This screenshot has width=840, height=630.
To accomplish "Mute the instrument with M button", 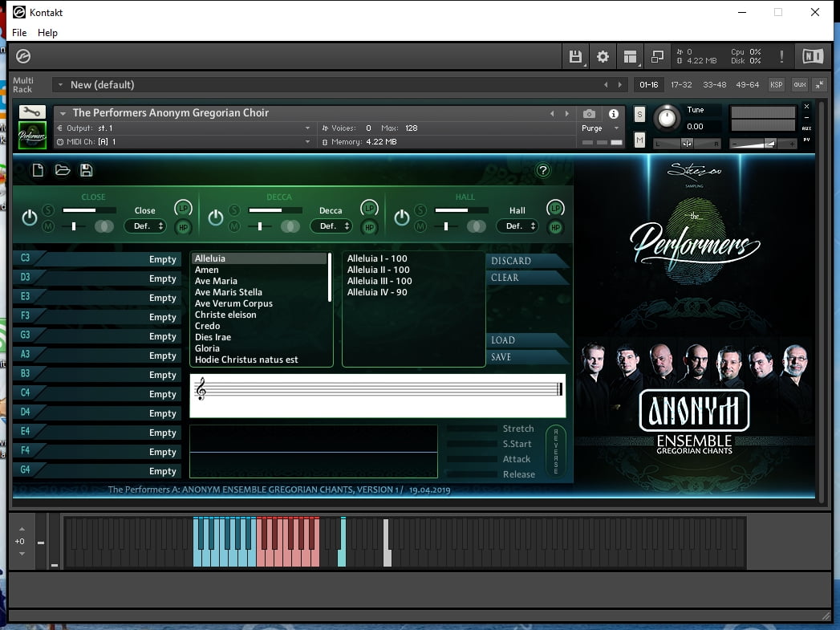I will (x=639, y=140).
